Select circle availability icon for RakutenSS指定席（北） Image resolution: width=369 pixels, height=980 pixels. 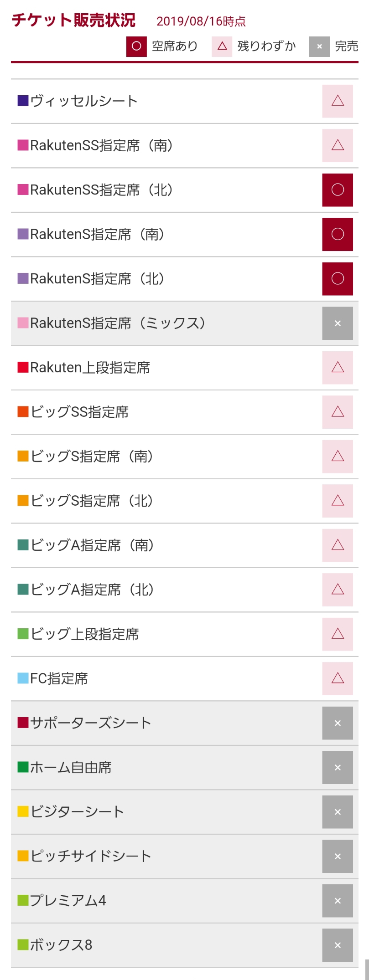pyautogui.click(x=338, y=190)
